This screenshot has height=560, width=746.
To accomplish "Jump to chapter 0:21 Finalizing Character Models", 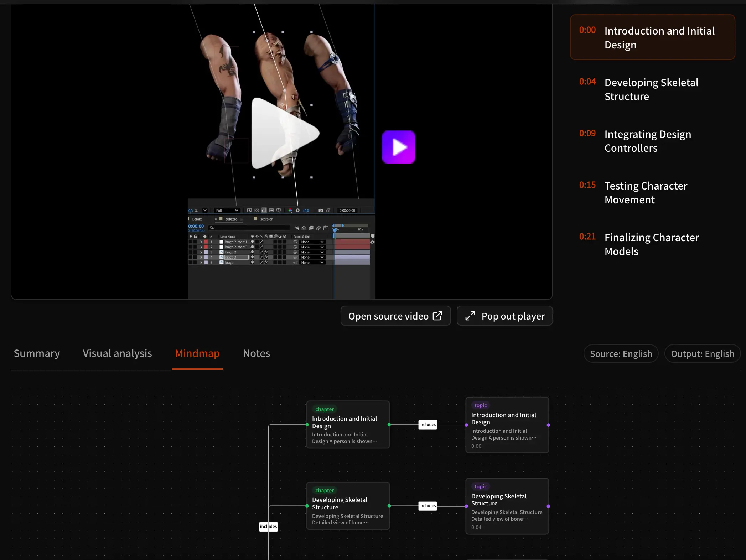I will [x=652, y=244].
